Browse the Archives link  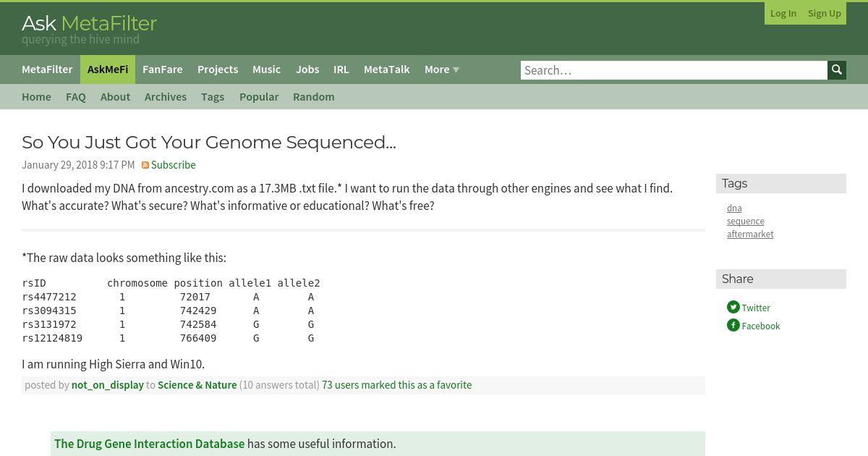click(166, 97)
